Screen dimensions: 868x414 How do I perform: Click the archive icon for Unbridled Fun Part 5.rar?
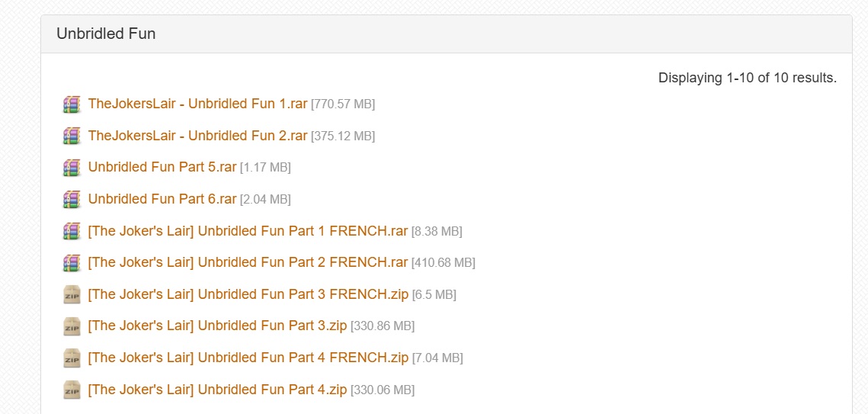(72, 167)
